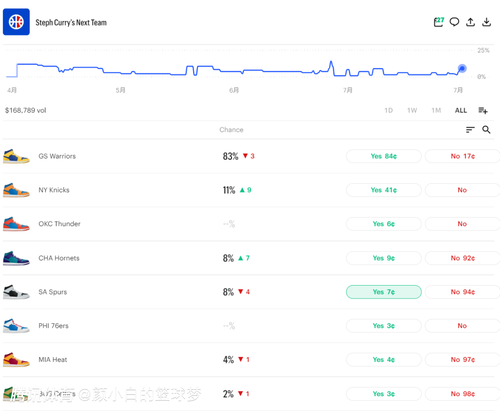Screen dimensions: 500x411
Task: Buy Yes 84¢ for GS Warriors
Action: 384,156
